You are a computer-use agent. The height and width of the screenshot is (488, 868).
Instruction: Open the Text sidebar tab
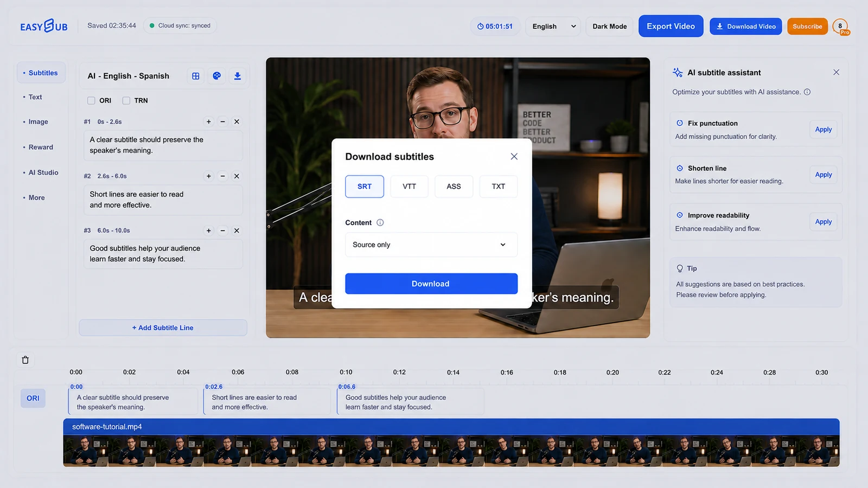pyautogui.click(x=35, y=97)
